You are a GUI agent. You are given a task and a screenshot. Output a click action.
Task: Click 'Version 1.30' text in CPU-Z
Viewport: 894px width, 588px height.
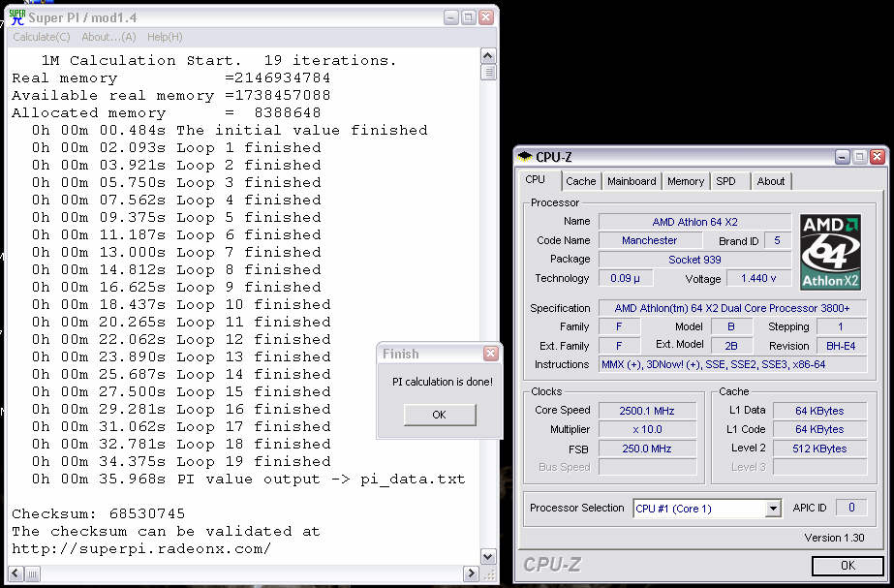pyautogui.click(x=834, y=538)
